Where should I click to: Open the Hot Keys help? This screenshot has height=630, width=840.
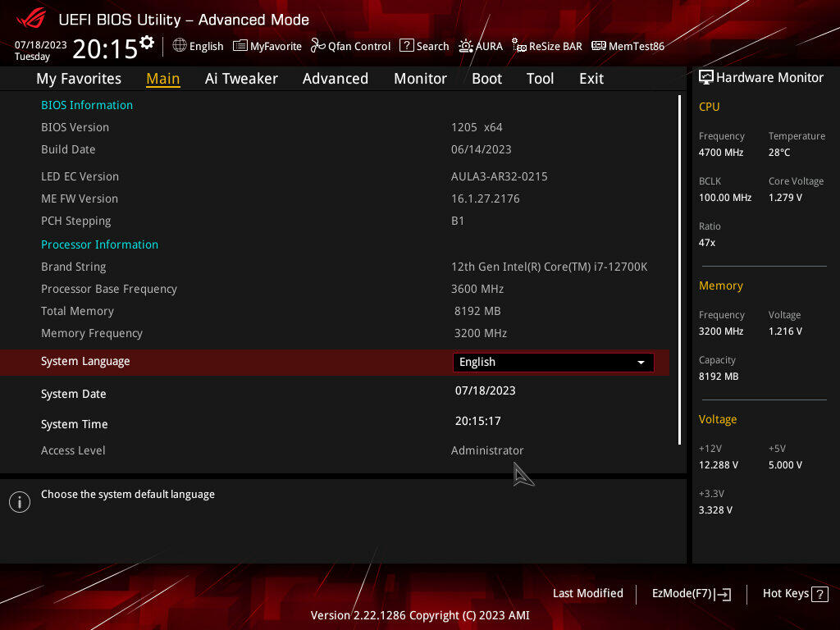point(795,594)
